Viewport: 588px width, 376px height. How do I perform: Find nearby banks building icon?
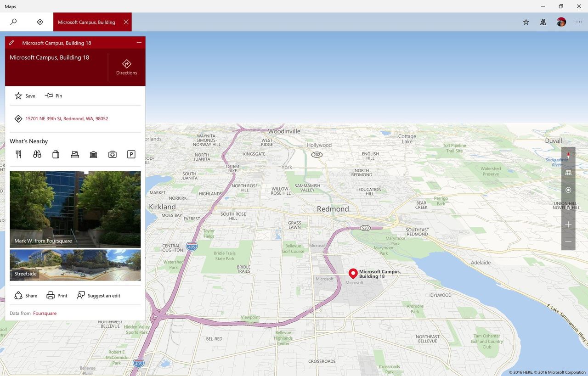pos(94,154)
